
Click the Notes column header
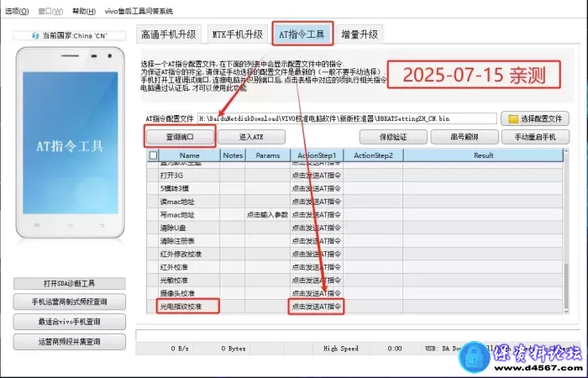click(233, 155)
